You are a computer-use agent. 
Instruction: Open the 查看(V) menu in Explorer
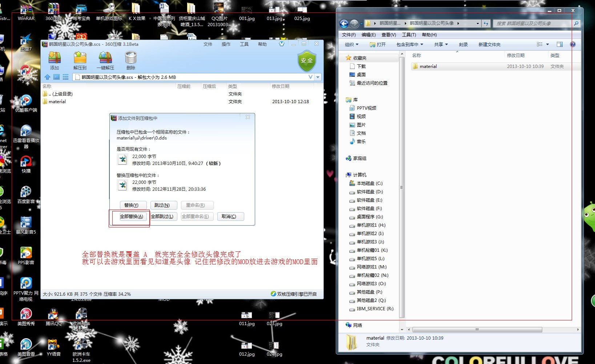click(389, 35)
